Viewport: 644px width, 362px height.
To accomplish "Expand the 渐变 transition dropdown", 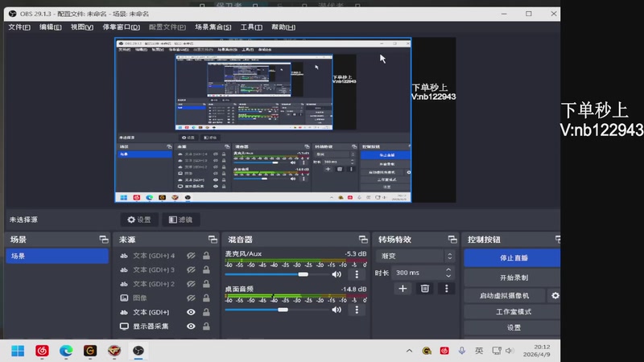I will (415, 256).
